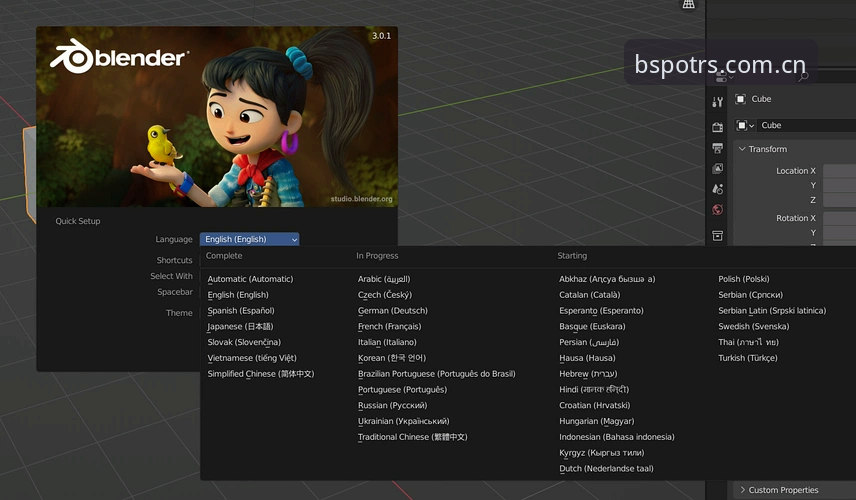Pick Catalan (Català) language

(x=590, y=295)
